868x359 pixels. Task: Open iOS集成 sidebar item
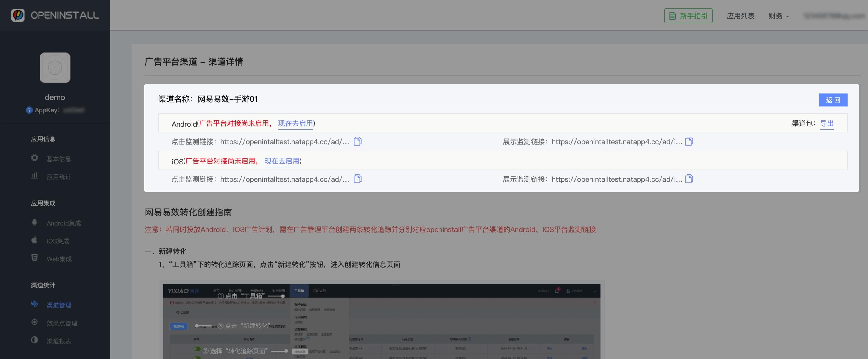tap(58, 241)
